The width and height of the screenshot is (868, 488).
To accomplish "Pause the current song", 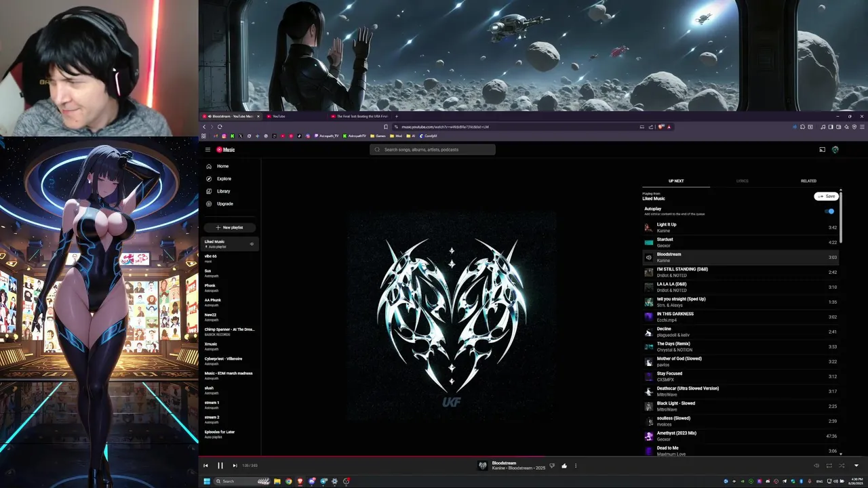I will point(220,466).
